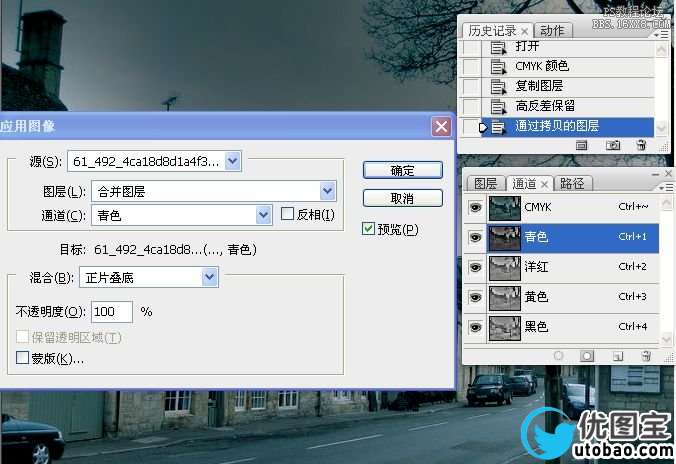Open Channels panel options menu
This screenshot has width=676, height=464.
[x=665, y=188]
